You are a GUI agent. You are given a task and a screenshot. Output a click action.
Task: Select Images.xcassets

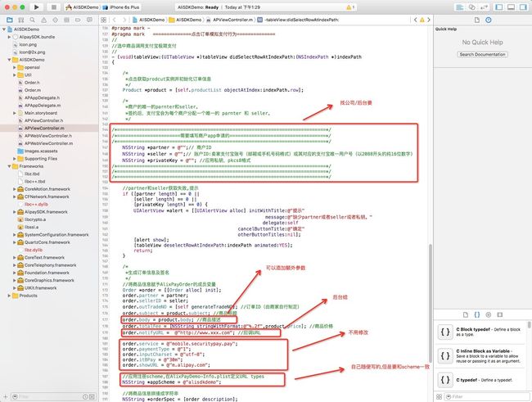[x=41, y=151]
